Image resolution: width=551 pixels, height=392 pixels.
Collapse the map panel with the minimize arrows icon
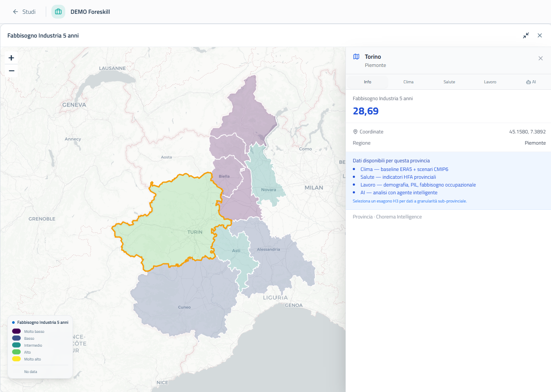point(526,35)
